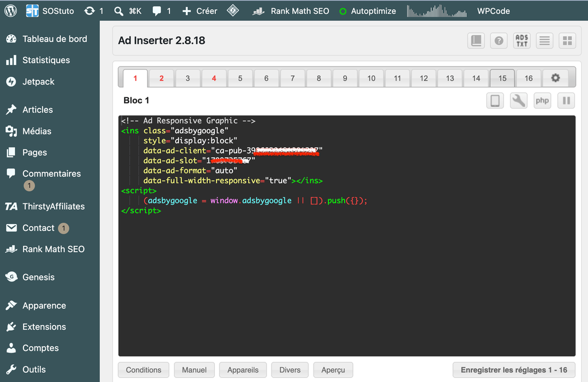
Task: Switch to block tab 13
Action: (450, 78)
